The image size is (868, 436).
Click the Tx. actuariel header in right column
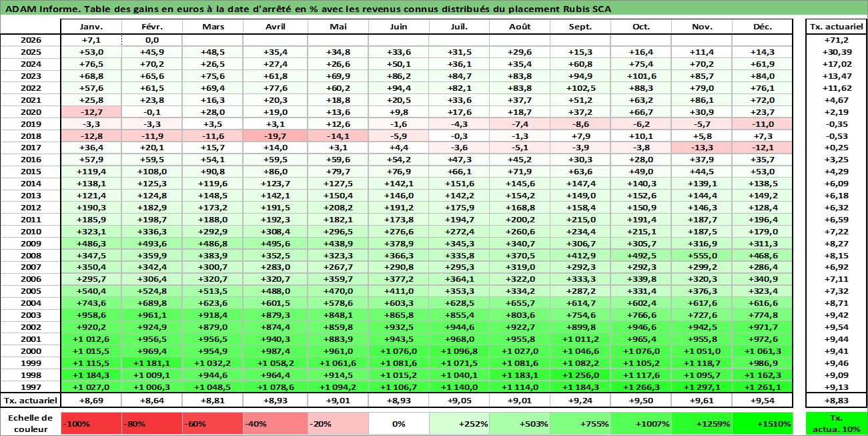[x=836, y=27]
